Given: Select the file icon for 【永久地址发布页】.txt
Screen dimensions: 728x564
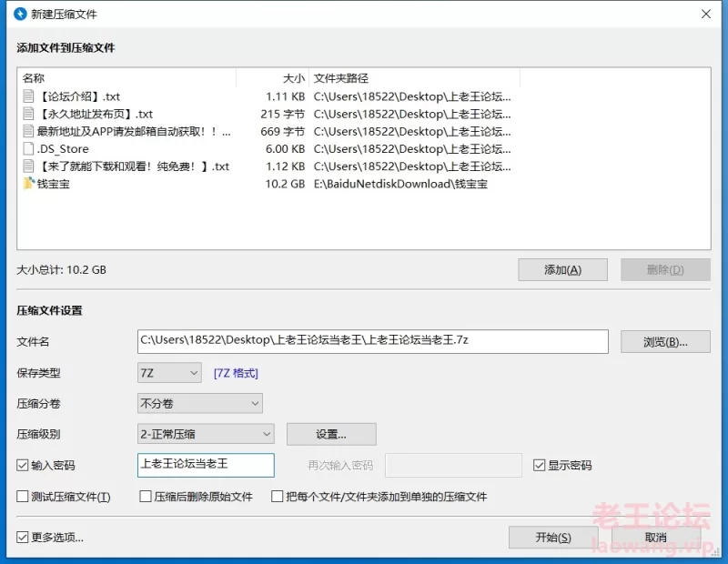Looking at the screenshot, I should pos(28,114).
